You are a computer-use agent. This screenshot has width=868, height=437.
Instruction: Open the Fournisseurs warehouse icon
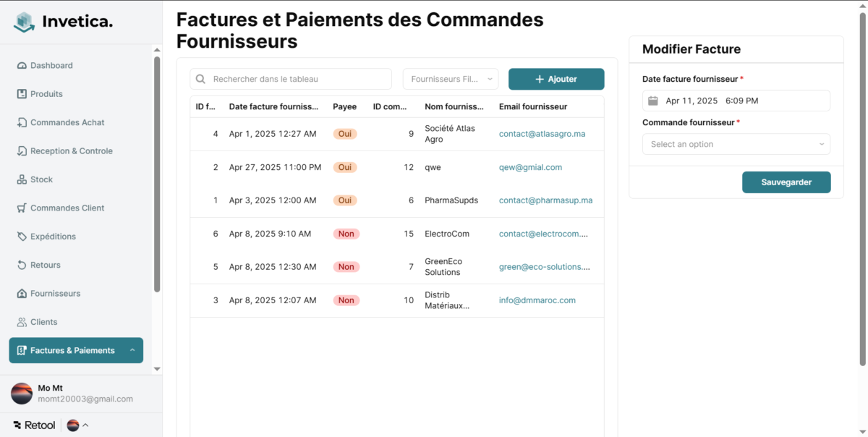(x=22, y=294)
